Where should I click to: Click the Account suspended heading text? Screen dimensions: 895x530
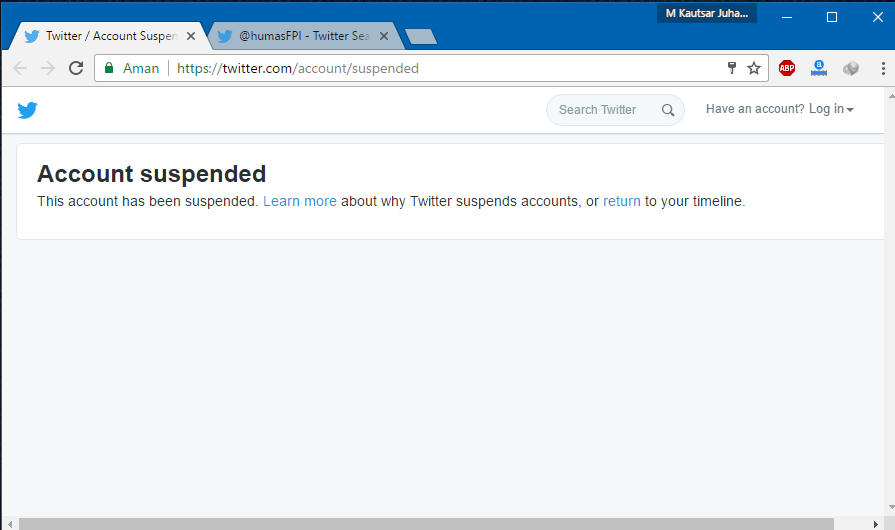pyautogui.click(x=151, y=174)
